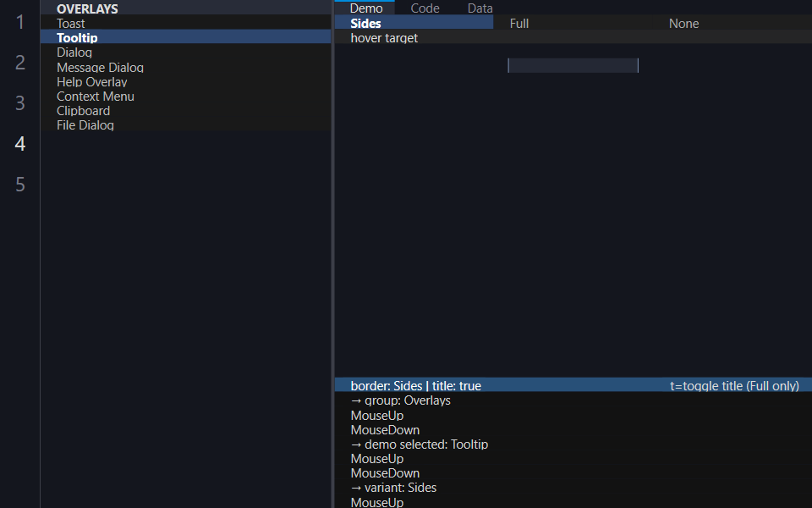Click the OVERLAYS panel header

(x=185, y=8)
